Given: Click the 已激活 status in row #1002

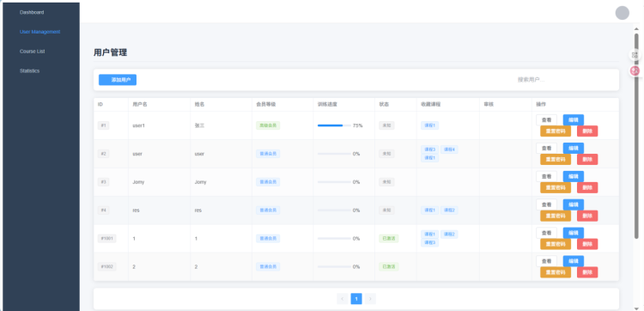Looking at the screenshot, I should click(388, 266).
